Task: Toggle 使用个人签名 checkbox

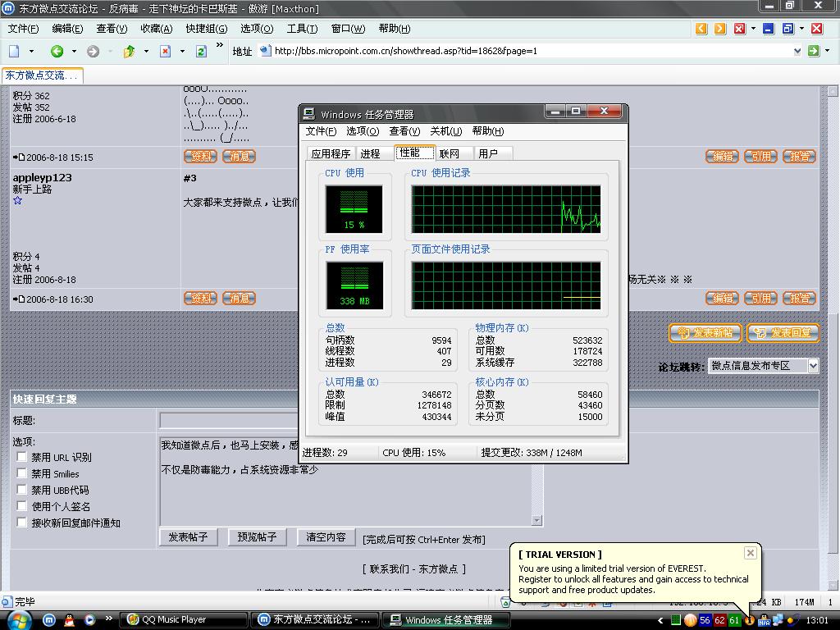Action: (22, 506)
